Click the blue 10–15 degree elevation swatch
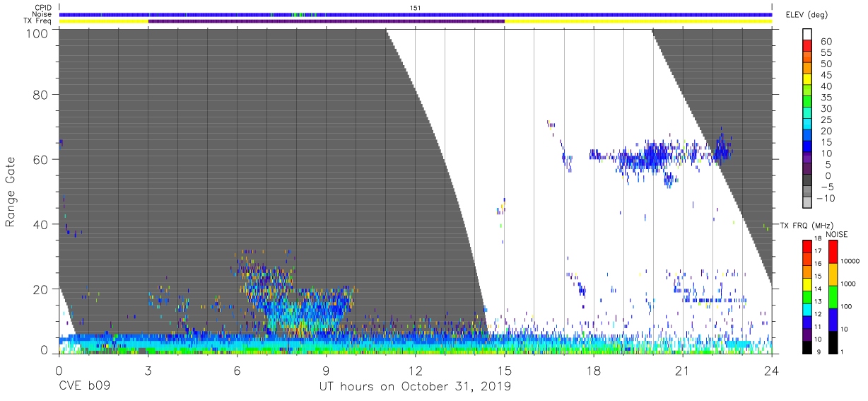This screenshot has width=868, height=401. (808, 148)
